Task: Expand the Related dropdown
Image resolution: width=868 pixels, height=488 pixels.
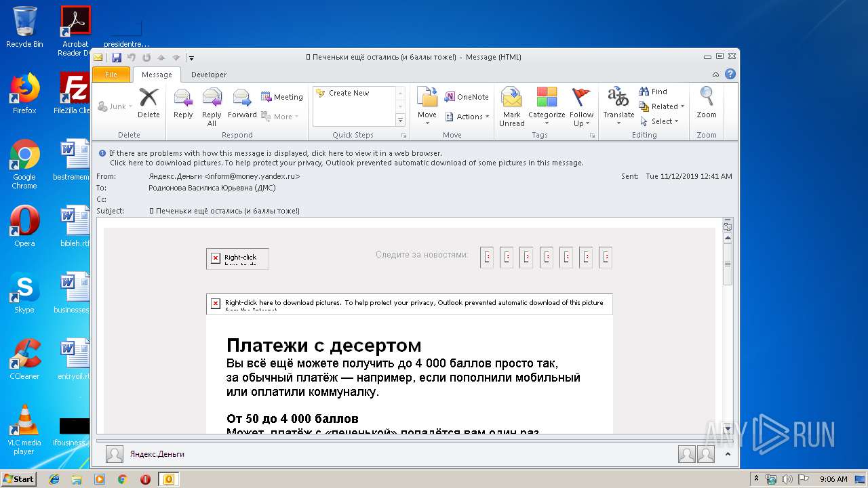Action: pos(662,106)
